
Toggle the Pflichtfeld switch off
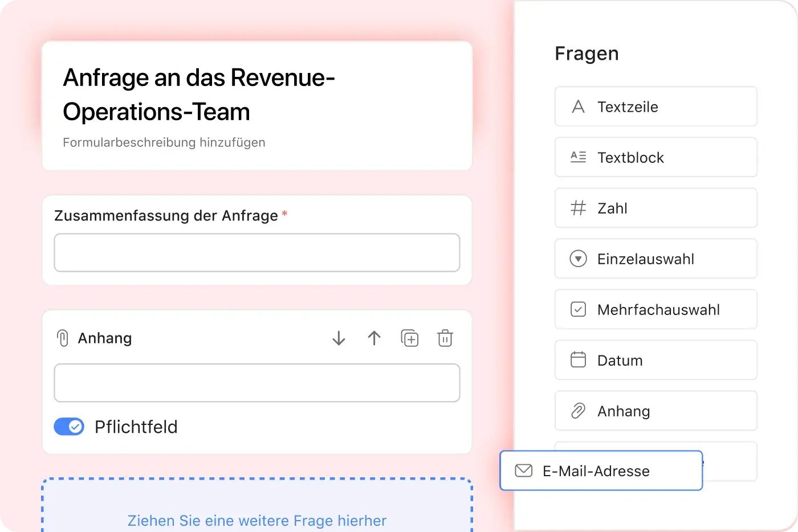69,427
